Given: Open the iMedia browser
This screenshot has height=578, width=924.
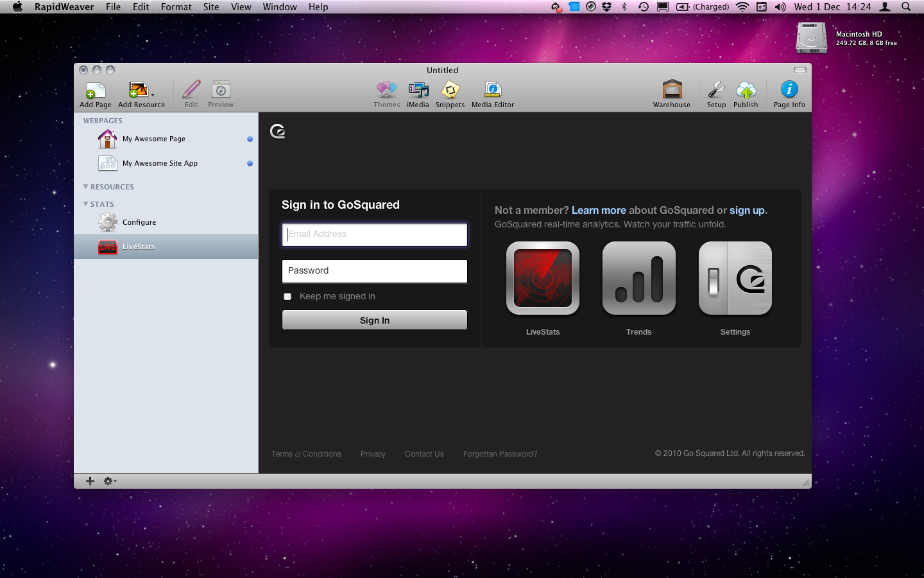Looking at the screenshot, I should [418, 90].
